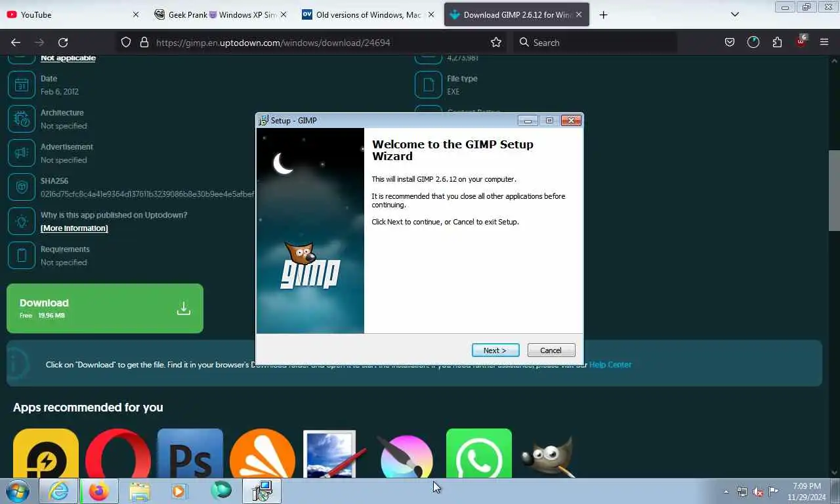
Task: Open the Photoshop recommended app
Action: 190,453
